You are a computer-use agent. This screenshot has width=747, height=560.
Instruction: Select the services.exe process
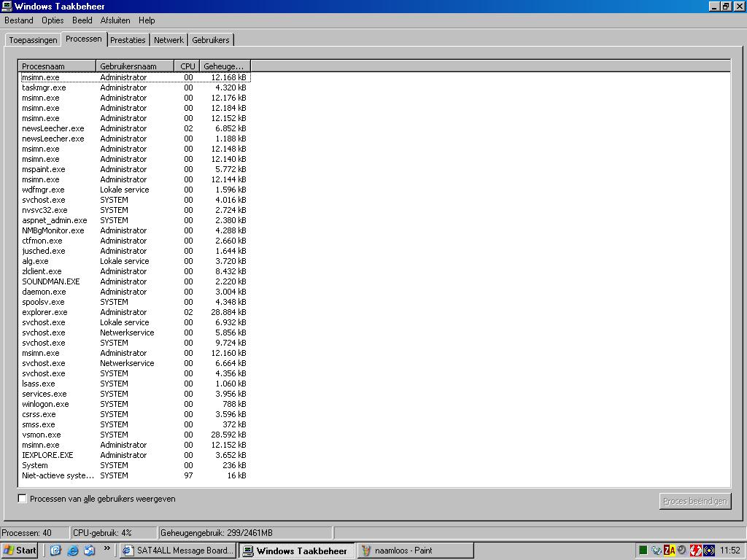135,394
